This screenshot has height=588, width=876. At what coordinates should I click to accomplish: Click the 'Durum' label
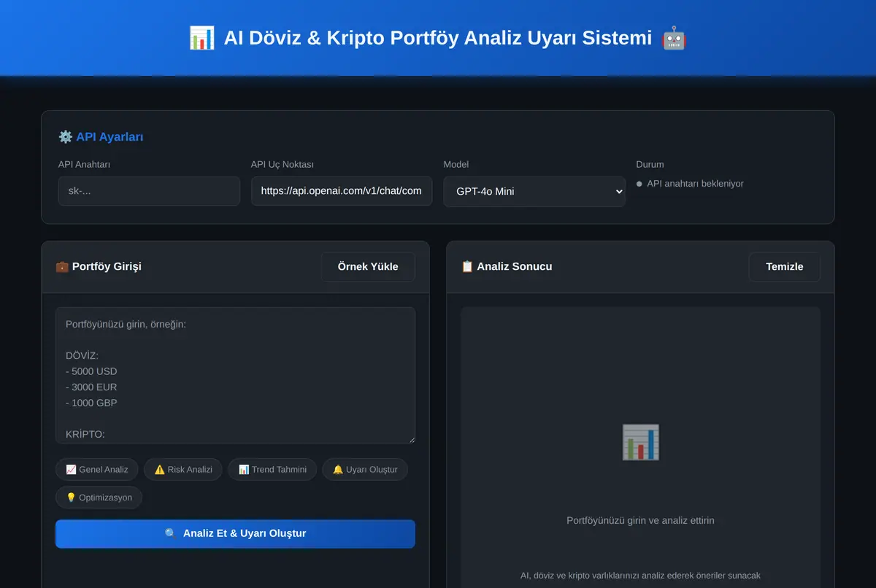(650, 165)
